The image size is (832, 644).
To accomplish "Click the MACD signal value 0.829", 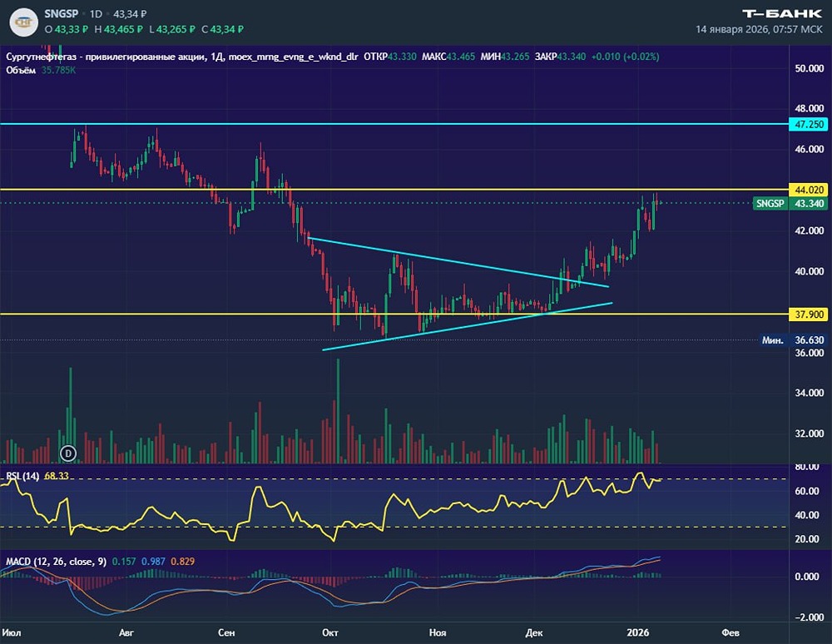I will (x=182, y=562).
